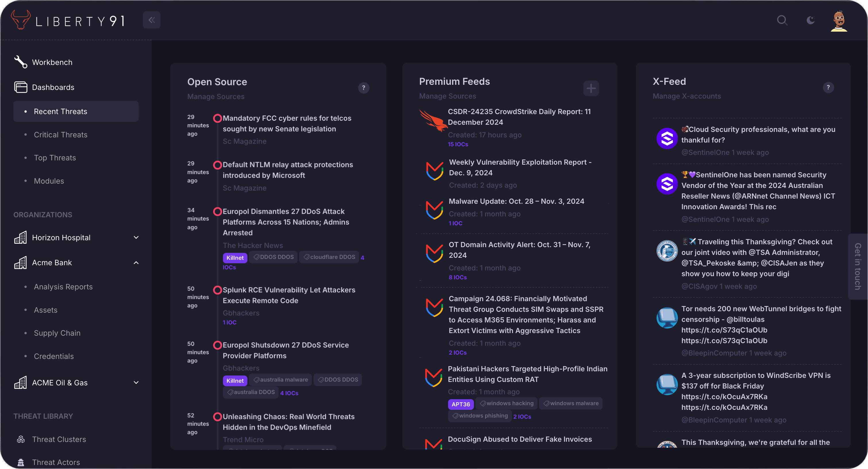Collapse the sidebar using the double-chevron
The image size is (868, 469).
[x=151, y=20]
